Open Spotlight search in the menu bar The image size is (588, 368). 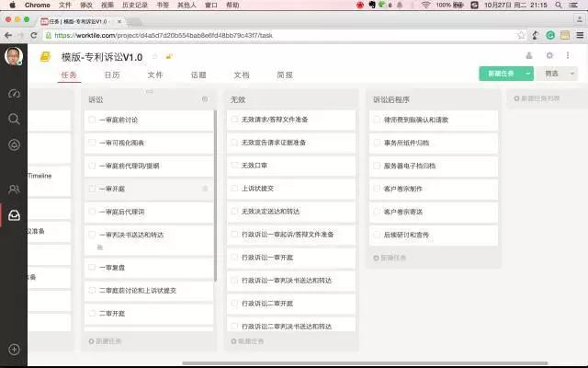tap(559, 6)
